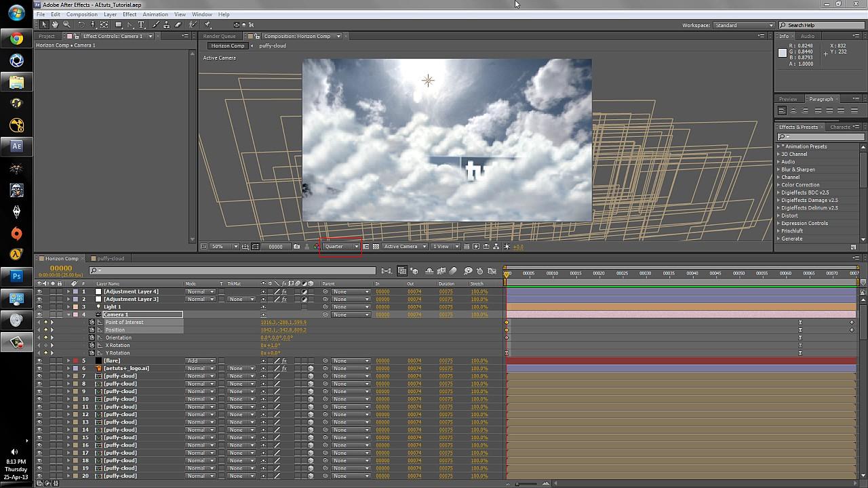Enable motion blur for timeline layers
This screenshot has width=868, height=488.
pyautogui.click(x=452, y=271)
